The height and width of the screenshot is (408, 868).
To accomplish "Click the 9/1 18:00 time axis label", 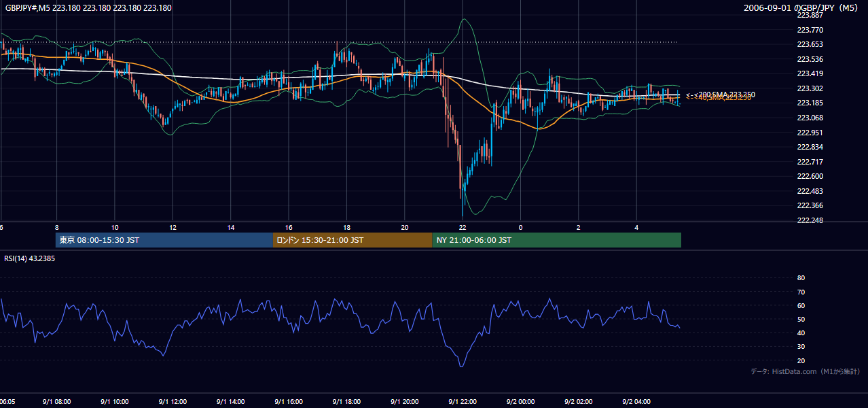I will click(346, 402).
